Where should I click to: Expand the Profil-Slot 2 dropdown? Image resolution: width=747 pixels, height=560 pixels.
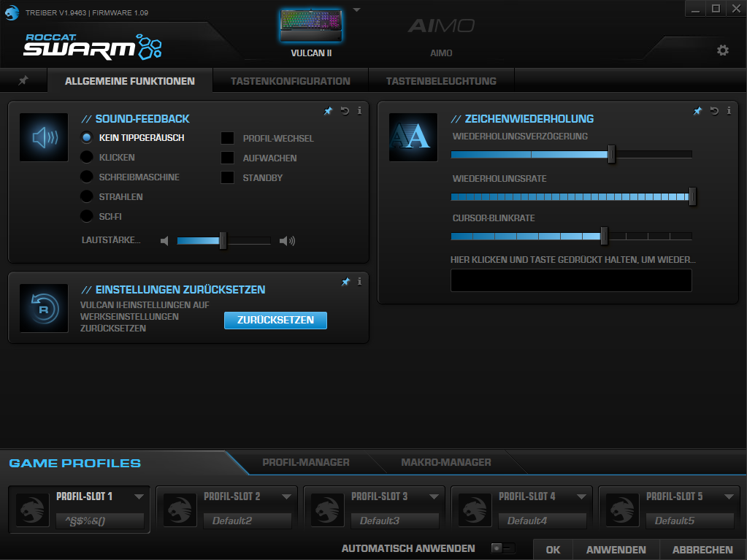tap(286, 496)
